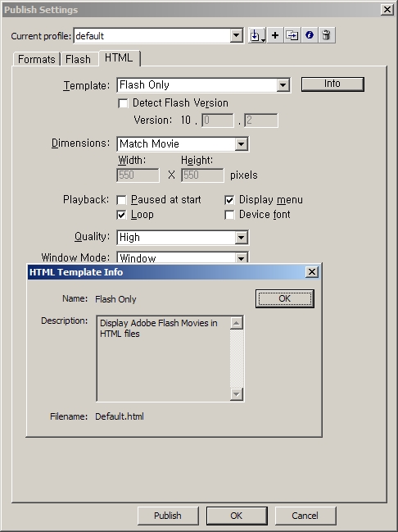398x532 pixels.
Task: Click the Info button beside Template
Action: click(x=332, y=84)
